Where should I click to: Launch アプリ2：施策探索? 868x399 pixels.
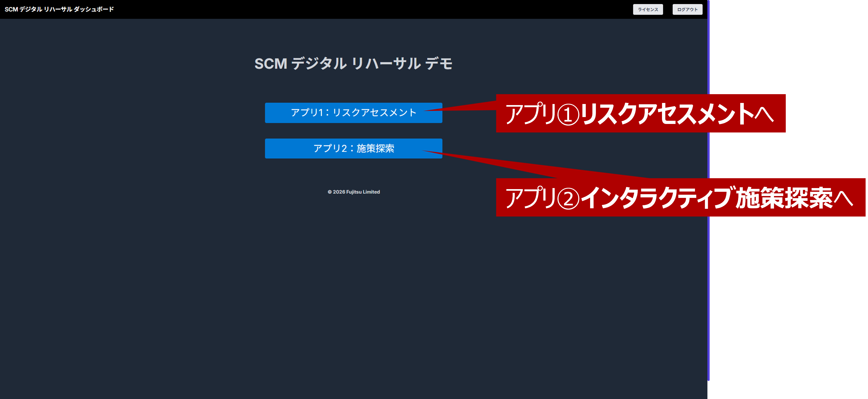353,148
